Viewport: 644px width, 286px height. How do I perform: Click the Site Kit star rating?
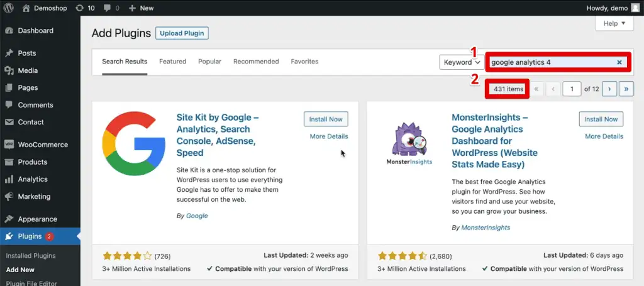127,256
